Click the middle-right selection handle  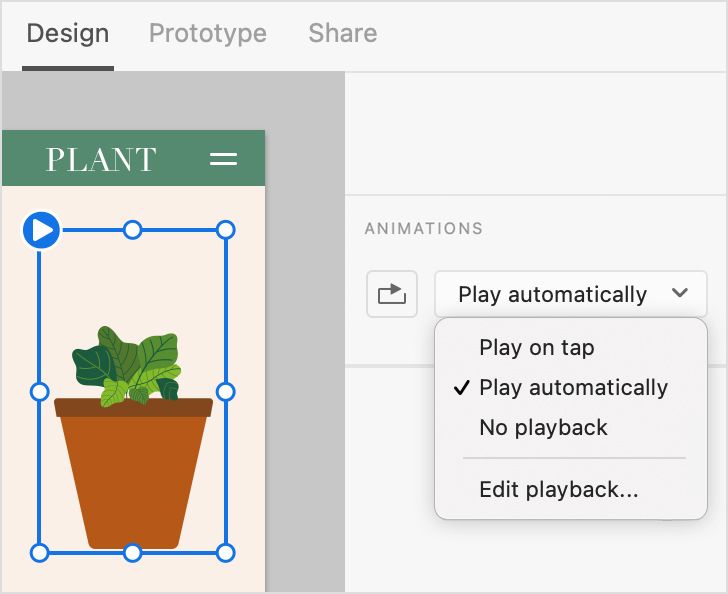pos(226,391)
